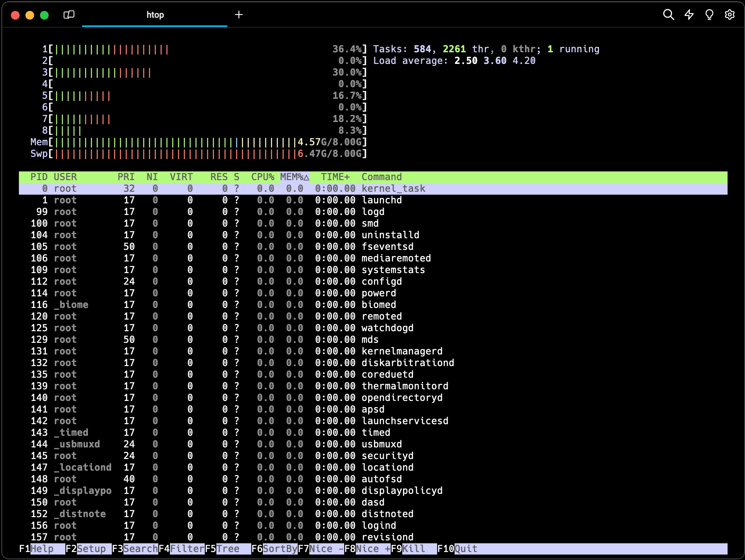This screenshot has width=745, height=560.
Task: Select the locationd process row
Action: coord(373,467)
